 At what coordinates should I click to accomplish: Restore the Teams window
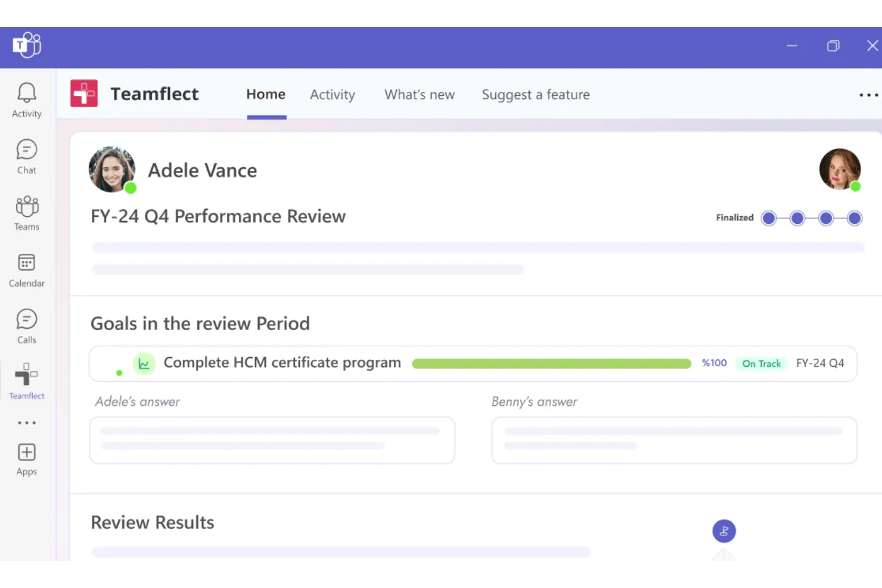[x=833, y=46]
